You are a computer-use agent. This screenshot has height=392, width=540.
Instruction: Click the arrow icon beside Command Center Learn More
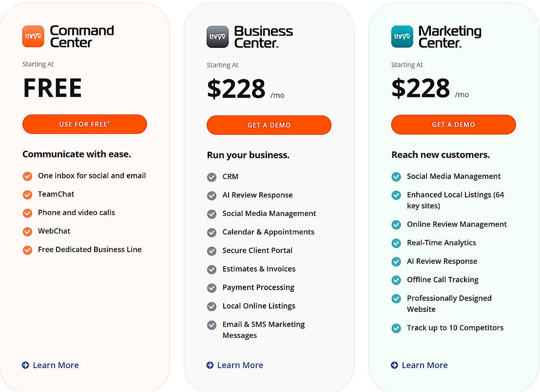pyautogui.click(x=25, y=365)
